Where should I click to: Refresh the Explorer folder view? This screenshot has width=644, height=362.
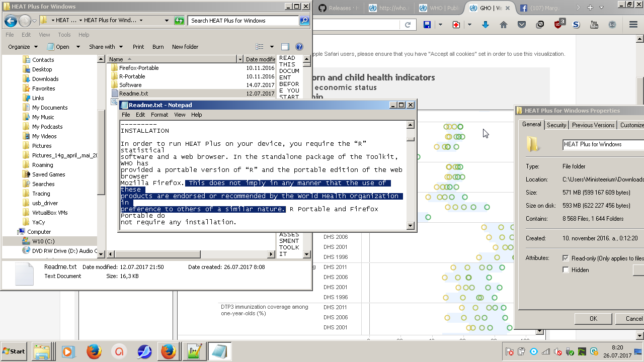[x=179, y=21]
